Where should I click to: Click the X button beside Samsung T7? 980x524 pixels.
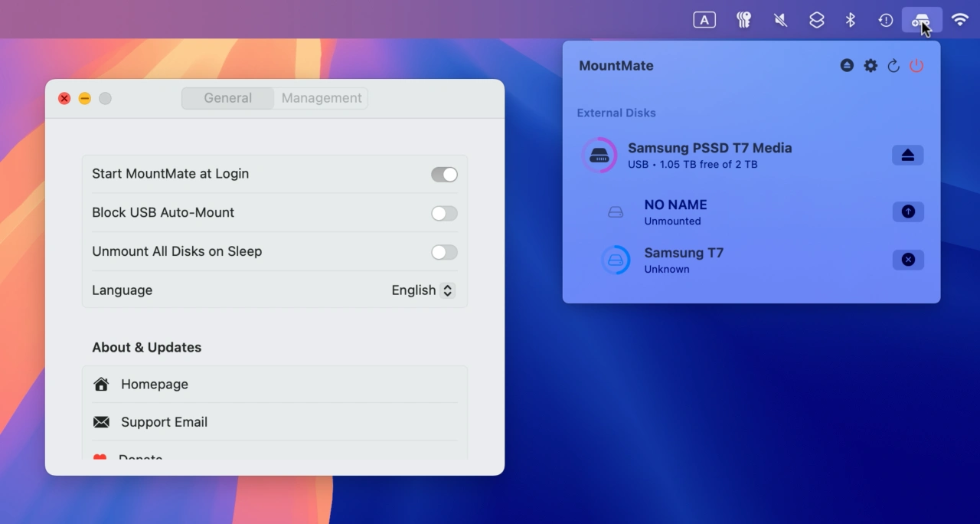tap(907, 260)
